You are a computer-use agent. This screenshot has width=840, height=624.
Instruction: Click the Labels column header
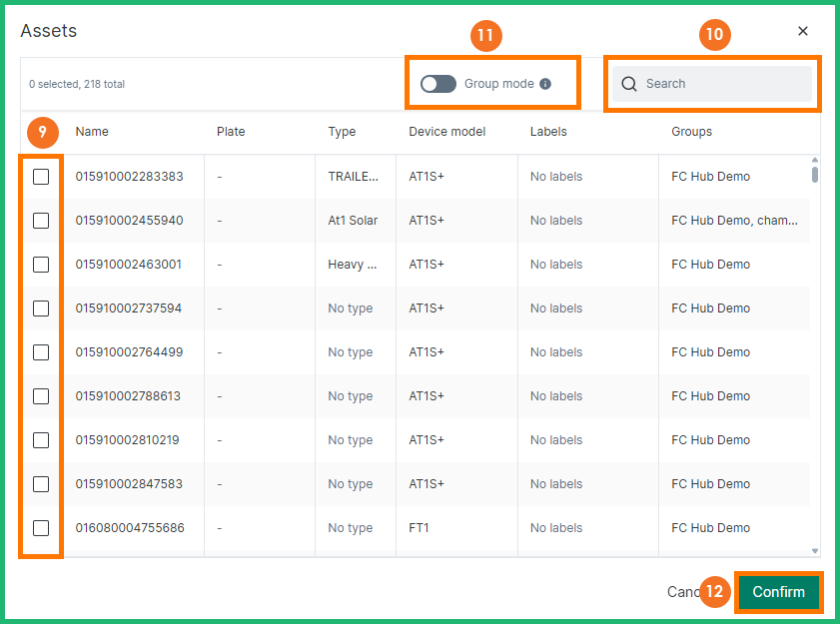pyautogui.click(x=548, y=132)
